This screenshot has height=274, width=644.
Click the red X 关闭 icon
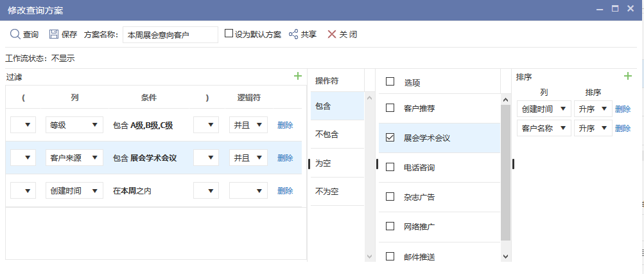332,35
